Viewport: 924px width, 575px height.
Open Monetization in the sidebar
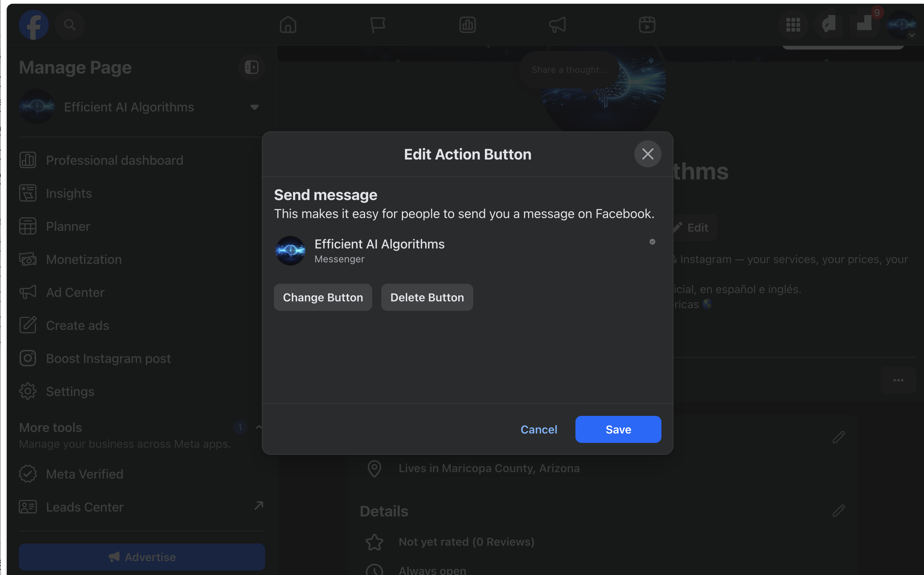(x=142, y=259)
